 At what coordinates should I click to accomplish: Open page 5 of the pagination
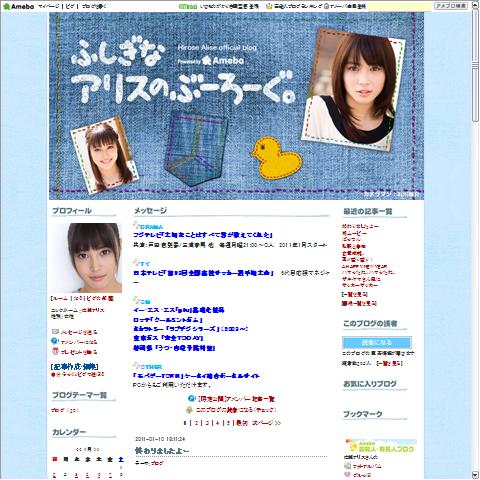[x=229, y=423]
